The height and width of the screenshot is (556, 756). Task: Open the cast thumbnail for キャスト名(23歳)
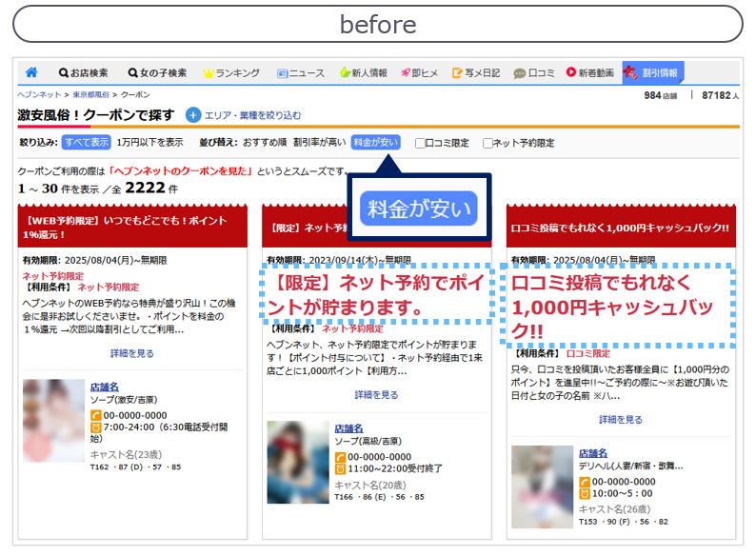click(x=53, y=421)
